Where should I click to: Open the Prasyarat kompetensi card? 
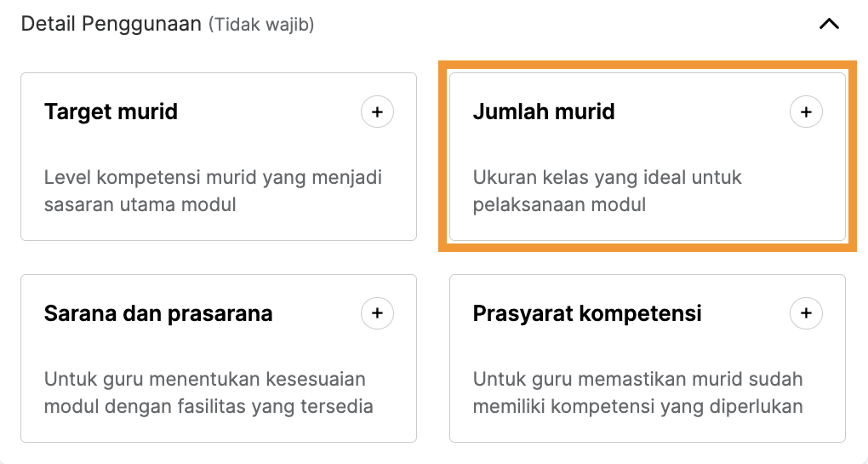click(x=647, y=358)
